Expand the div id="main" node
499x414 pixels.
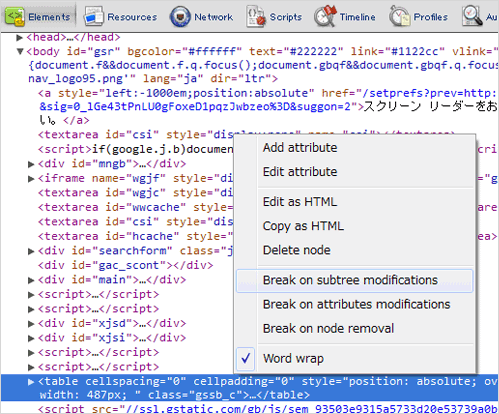pos(31,280)
